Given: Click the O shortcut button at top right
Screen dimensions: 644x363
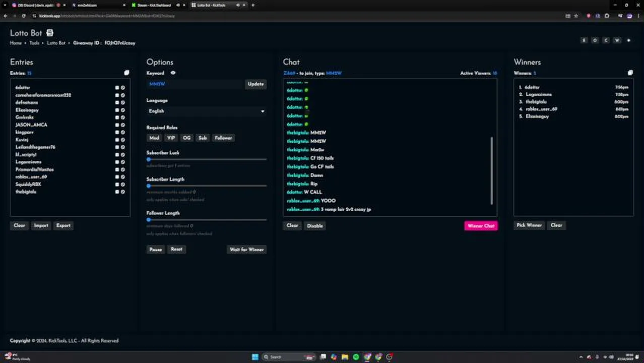Looking at the screenshot, I should pyautogui.click(x=595, y=40).
